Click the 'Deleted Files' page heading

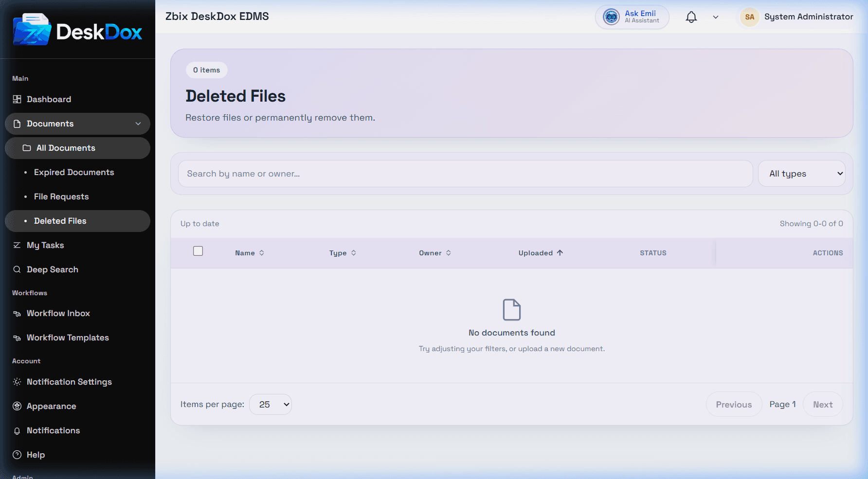pos(235,96)
